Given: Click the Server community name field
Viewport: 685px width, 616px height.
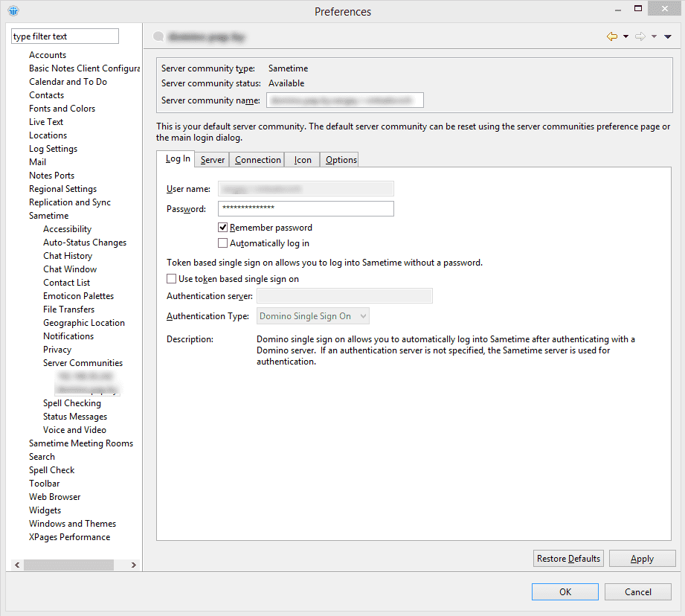Looking at the screenshot, I should 344,100.
